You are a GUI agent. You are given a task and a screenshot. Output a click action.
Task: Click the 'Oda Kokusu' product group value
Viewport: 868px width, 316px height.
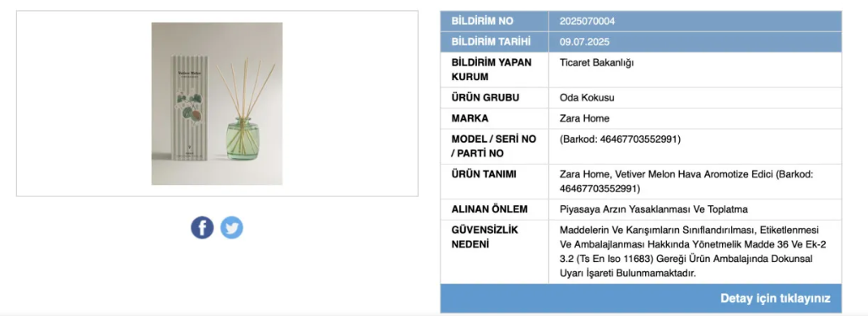click(587, 97)
